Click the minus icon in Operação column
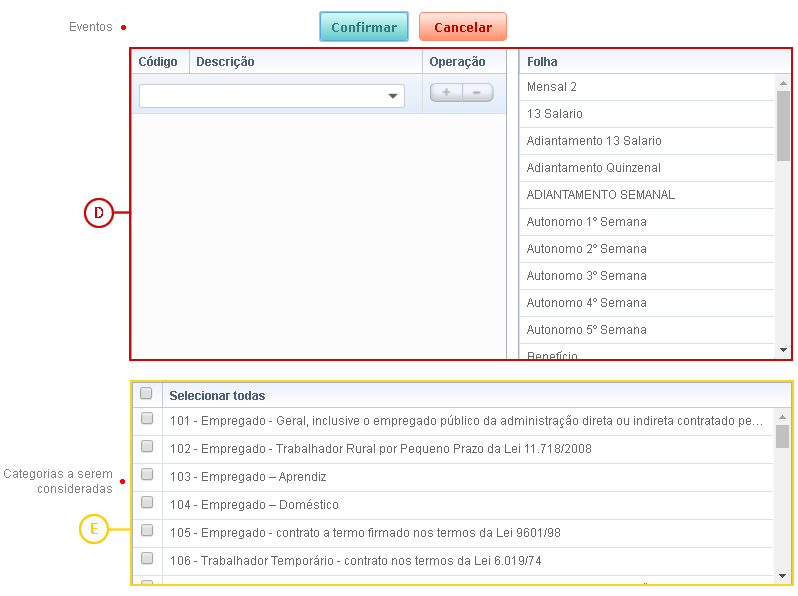The height and width of the screenshot is (596, 798). click(477, 92)
